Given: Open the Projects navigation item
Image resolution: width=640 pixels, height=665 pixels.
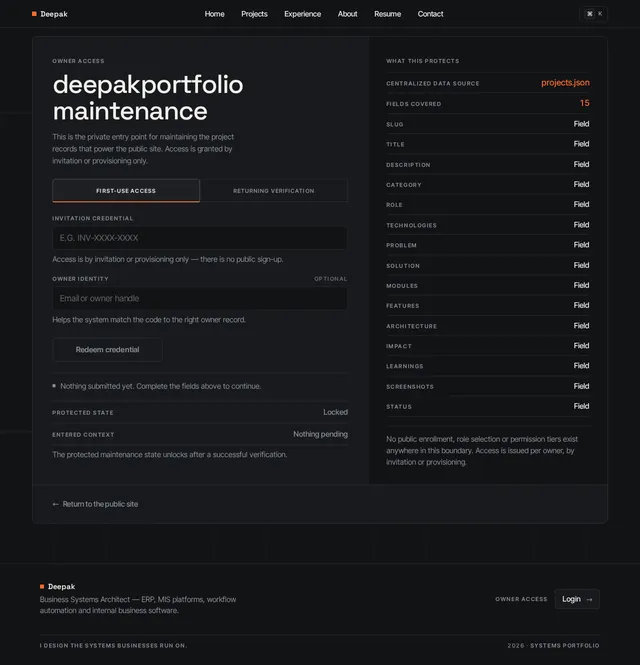Looking at the screenshot, I should click(x=254, y=14).
